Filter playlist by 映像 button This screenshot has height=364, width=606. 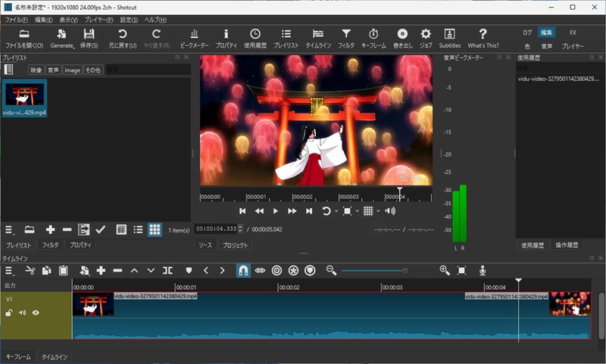point(36,70)
